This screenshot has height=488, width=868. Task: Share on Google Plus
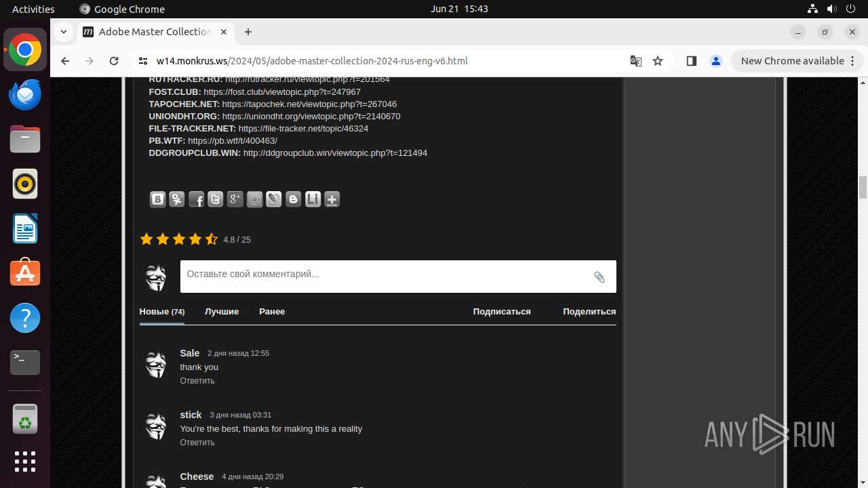[235, 199]
